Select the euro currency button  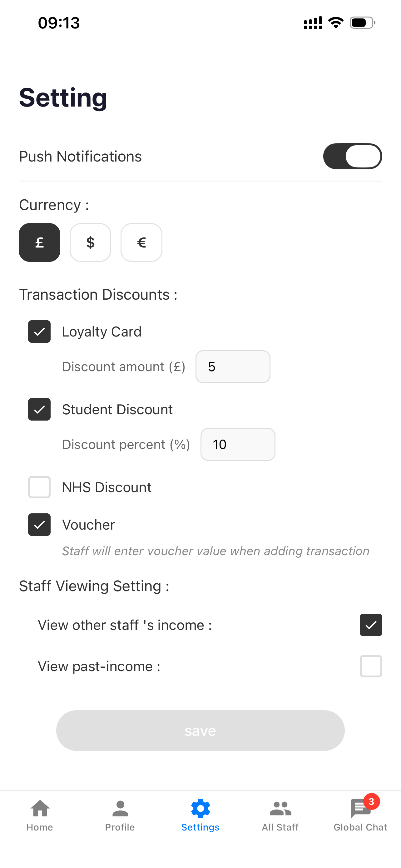point(141,242)
